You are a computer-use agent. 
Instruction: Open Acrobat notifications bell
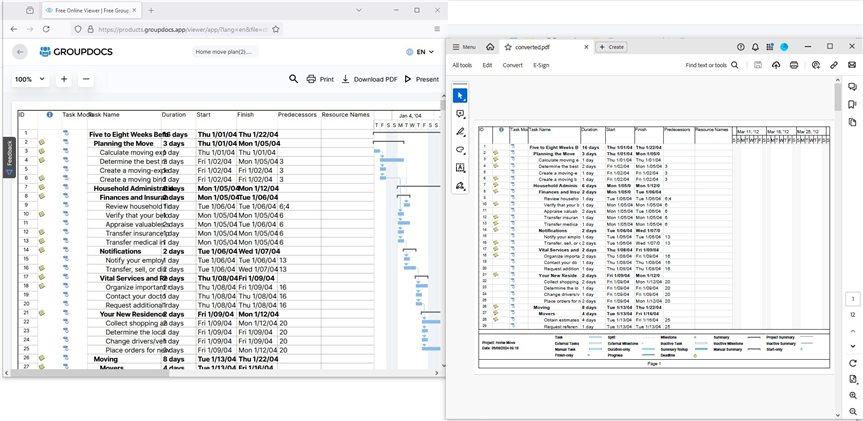(755, 47)
